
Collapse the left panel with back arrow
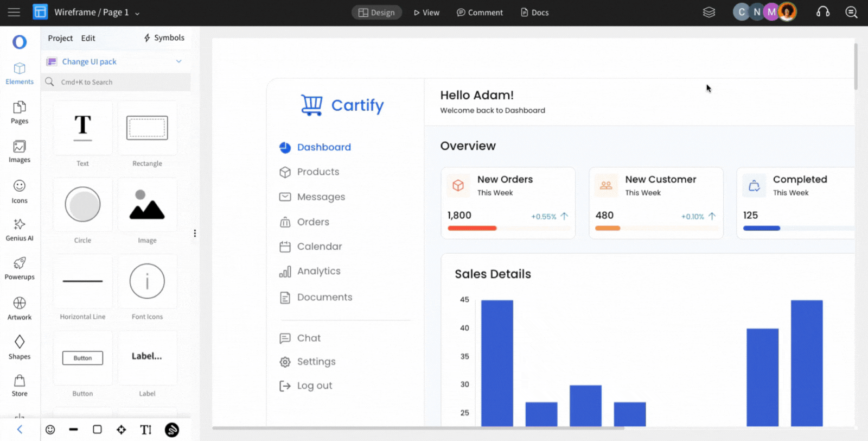click(x=20, y=430)
